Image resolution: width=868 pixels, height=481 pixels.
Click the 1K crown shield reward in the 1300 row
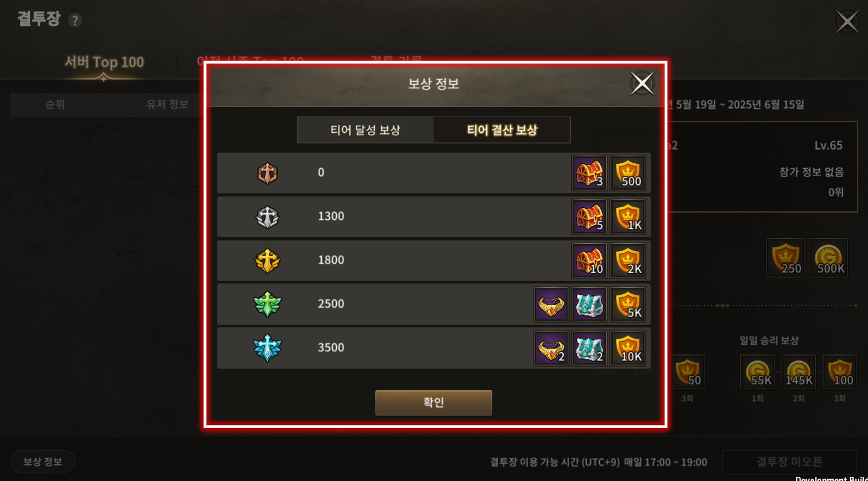628,217
